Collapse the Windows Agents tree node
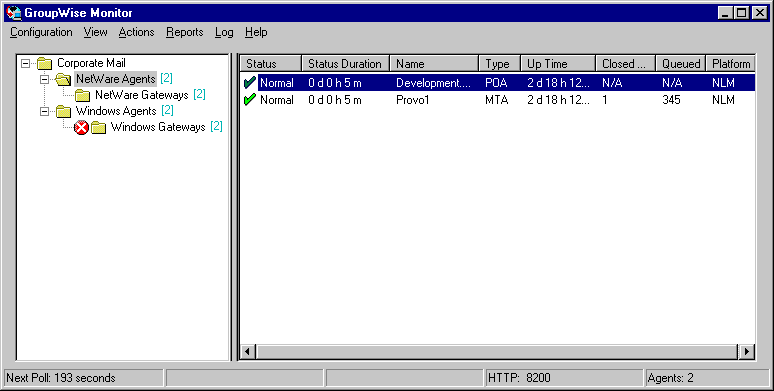This screenshot has width=774, height=391. click(44, 111)
